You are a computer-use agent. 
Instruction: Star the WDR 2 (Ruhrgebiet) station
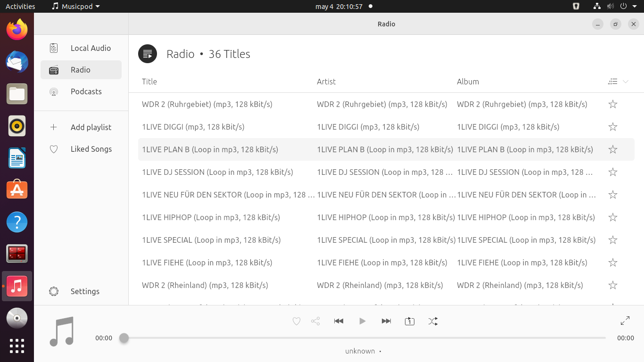click(x=613, y=104)
